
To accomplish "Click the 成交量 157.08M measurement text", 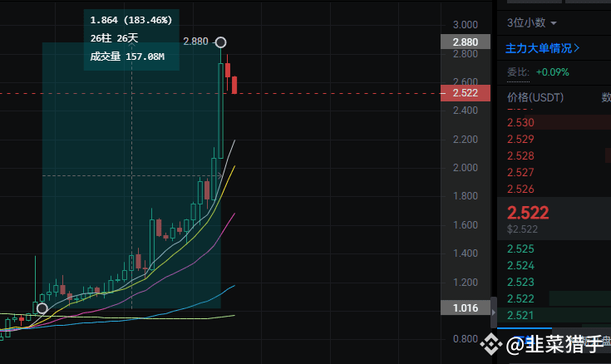I will (127, 57).
